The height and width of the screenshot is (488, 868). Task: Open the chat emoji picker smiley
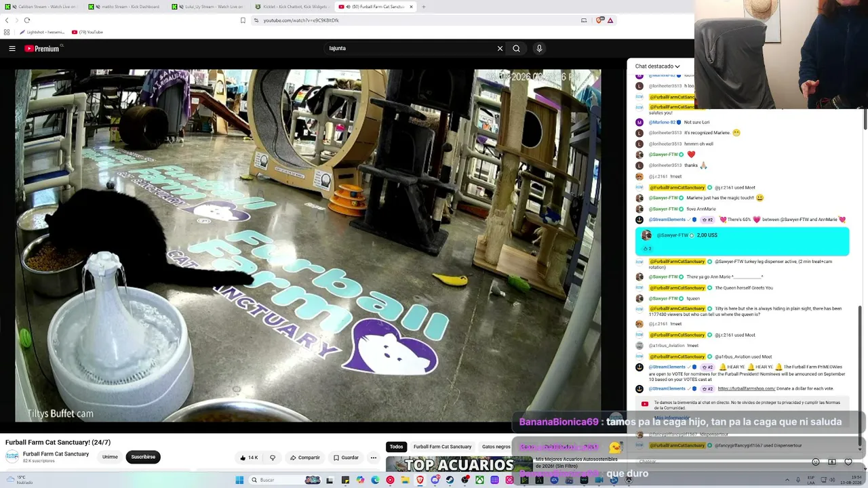click(816, 462)
